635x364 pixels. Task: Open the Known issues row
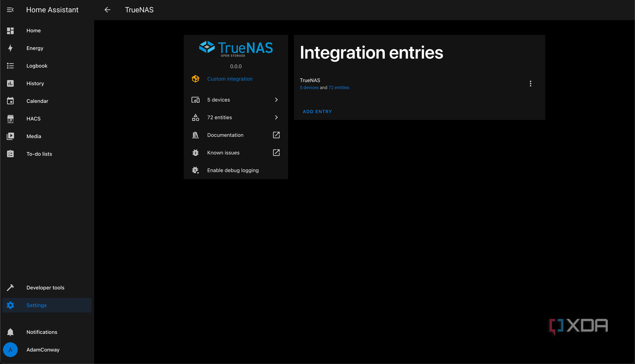click(236, 153)
